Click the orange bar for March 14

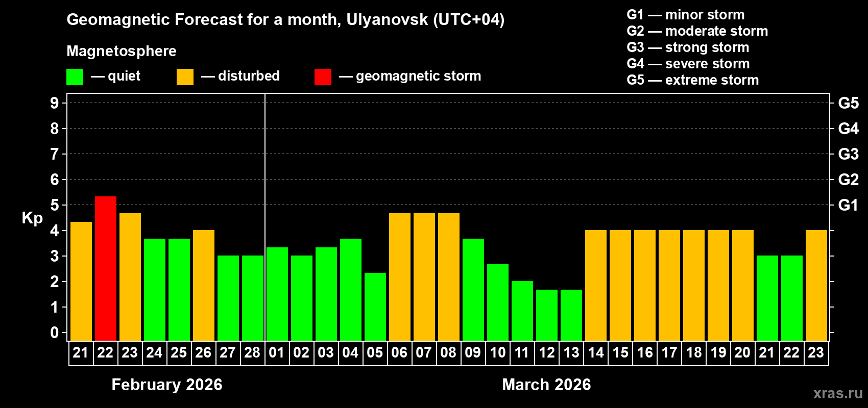click(x=596, y=285)
